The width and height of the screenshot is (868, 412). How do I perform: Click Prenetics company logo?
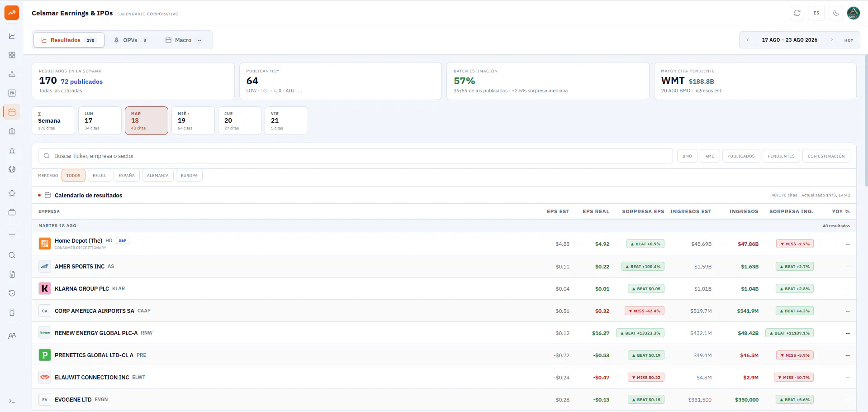(x=44, y=355)
